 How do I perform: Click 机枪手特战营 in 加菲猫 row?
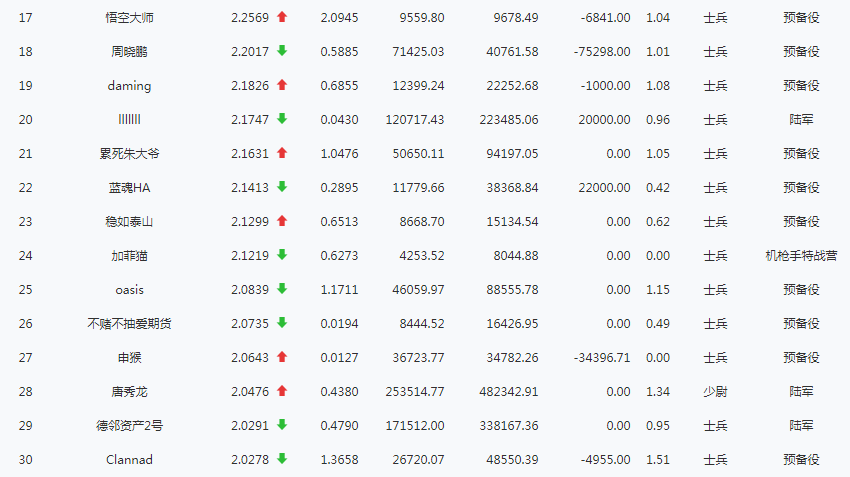[x=801, y=256]
